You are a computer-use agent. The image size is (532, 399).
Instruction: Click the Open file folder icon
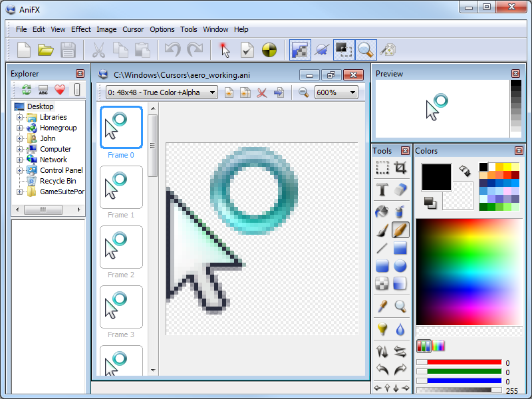[x=45, y=50]
